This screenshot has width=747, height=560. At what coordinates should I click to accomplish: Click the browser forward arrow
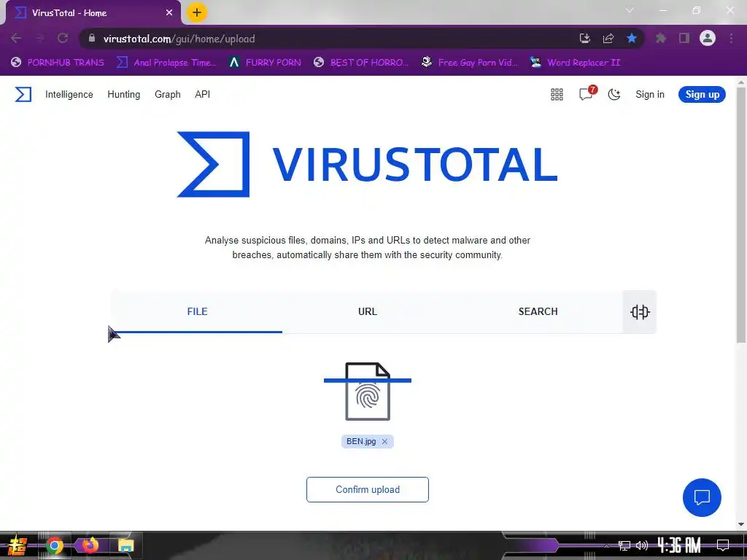point(39,38)
